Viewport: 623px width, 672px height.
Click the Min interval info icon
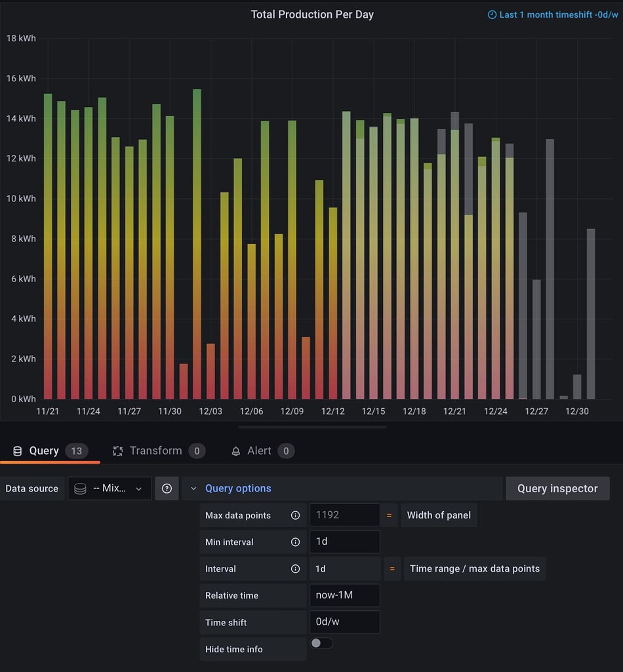(x=295, y=541)
